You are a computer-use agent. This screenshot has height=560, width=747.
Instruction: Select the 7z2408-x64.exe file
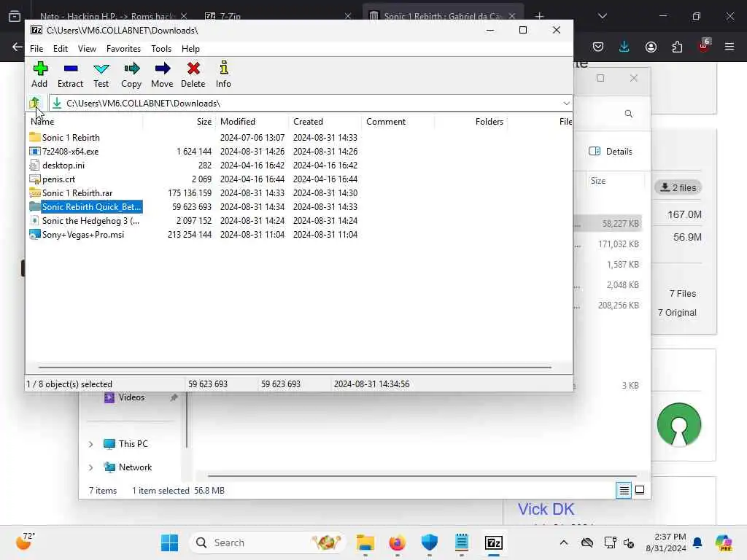[70, 152]
